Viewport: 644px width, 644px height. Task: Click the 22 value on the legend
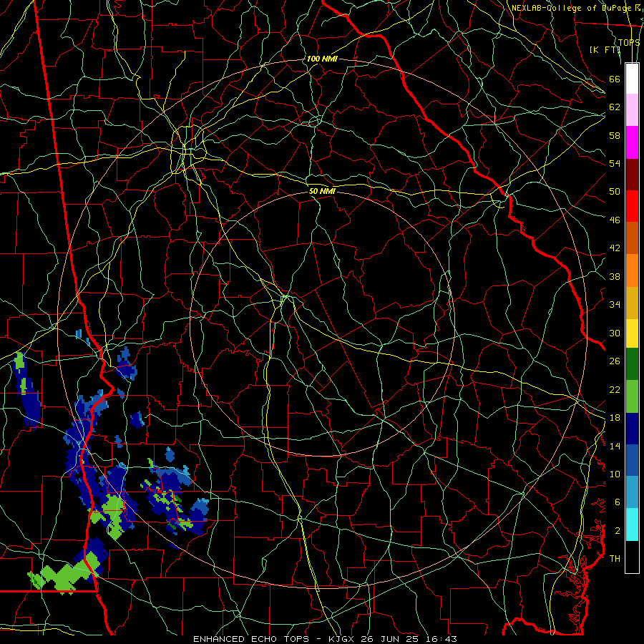(x=615, y=389)
